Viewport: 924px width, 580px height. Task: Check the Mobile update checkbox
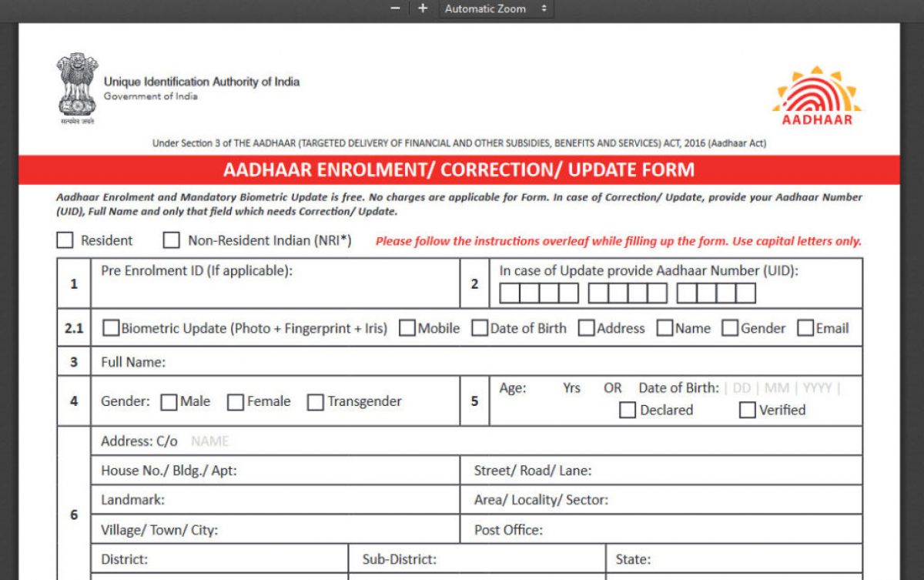[406, 327]
